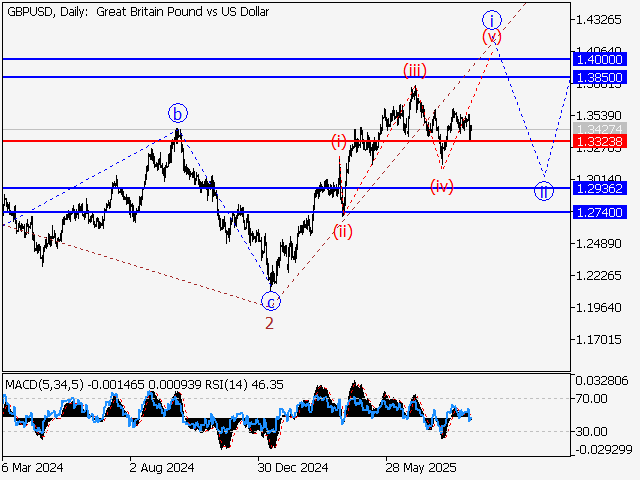Viewport: 640px width, 480px height.
Task: Click the MACD(5,34,5) indicator label
Action: pos(45,383)
